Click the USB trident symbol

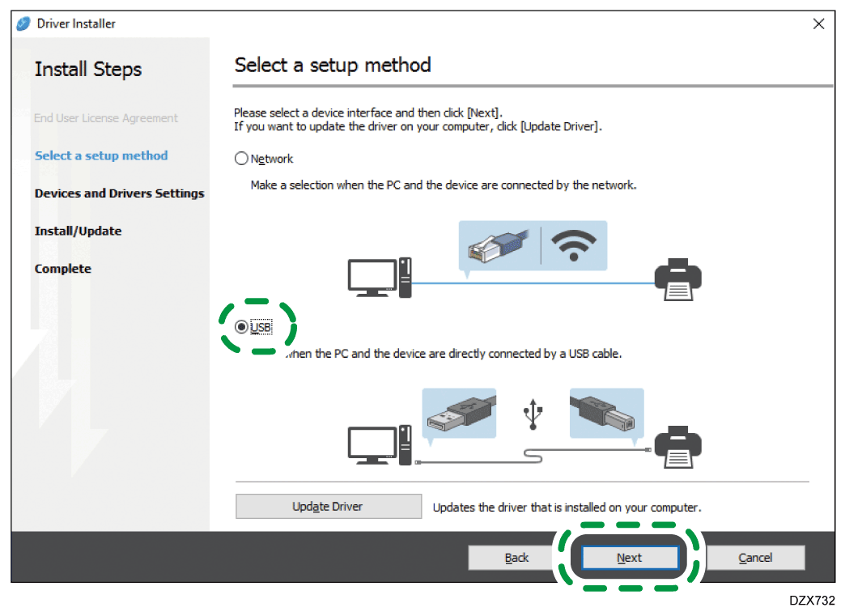(532, 414)
